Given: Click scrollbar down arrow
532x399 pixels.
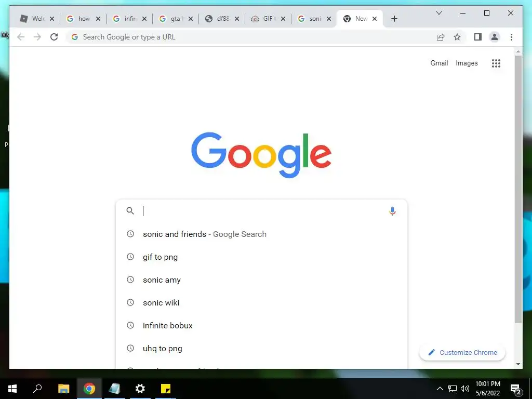Looking at the screenshot, I should (x=518, y=364).
